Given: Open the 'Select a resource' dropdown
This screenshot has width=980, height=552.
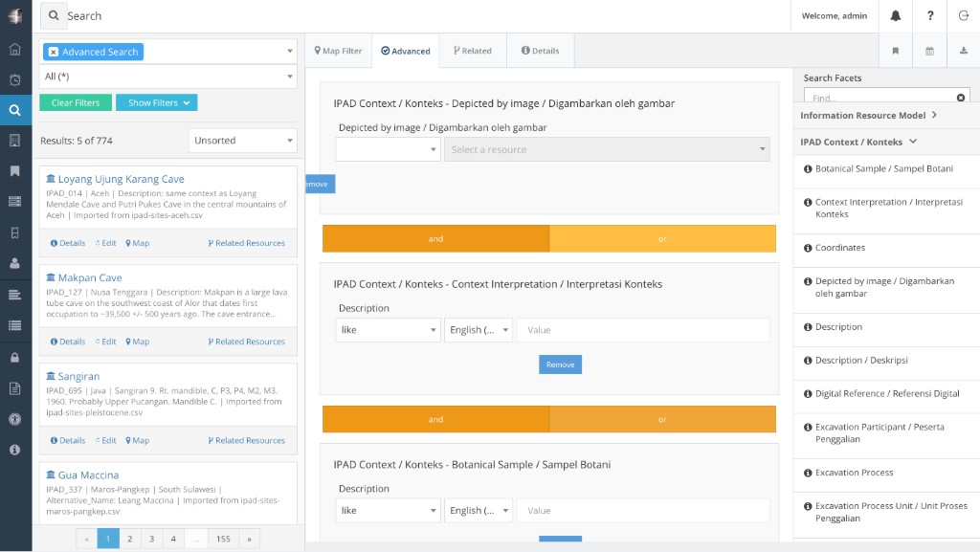Looking at the screenshot, I should pyautogui.click(x=607, y=150).
